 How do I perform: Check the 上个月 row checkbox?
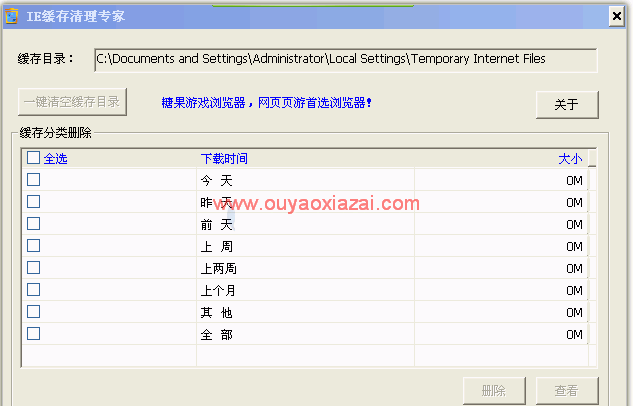click(34, 289)
